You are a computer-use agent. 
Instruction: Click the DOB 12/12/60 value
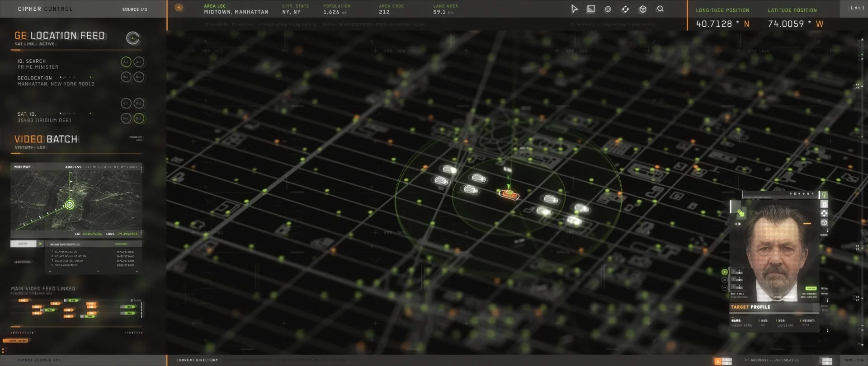786,325
